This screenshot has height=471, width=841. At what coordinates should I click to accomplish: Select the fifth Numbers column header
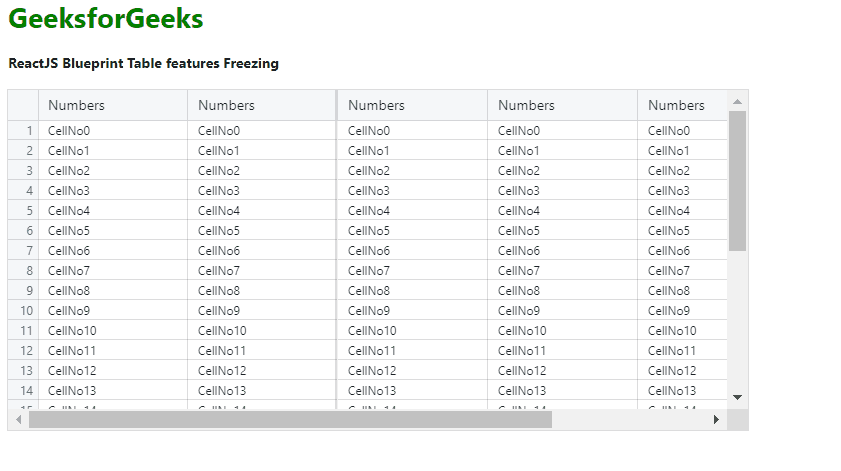682,105
